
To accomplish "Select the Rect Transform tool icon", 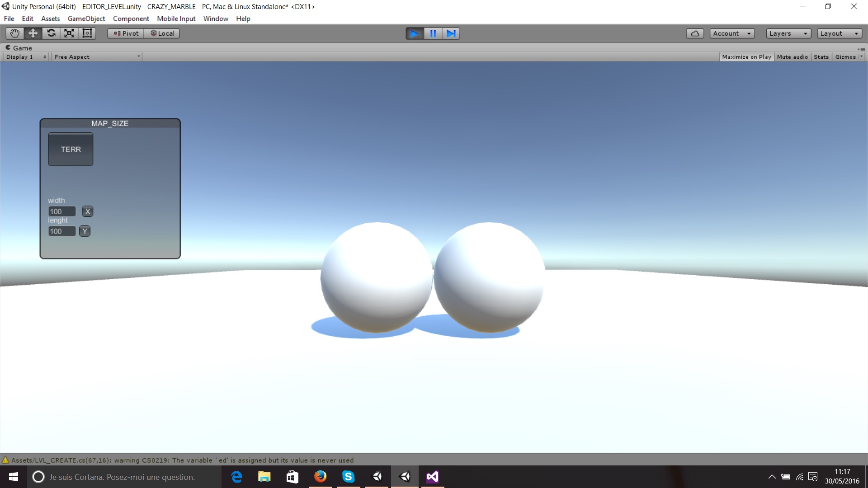I will pos(87,33).
